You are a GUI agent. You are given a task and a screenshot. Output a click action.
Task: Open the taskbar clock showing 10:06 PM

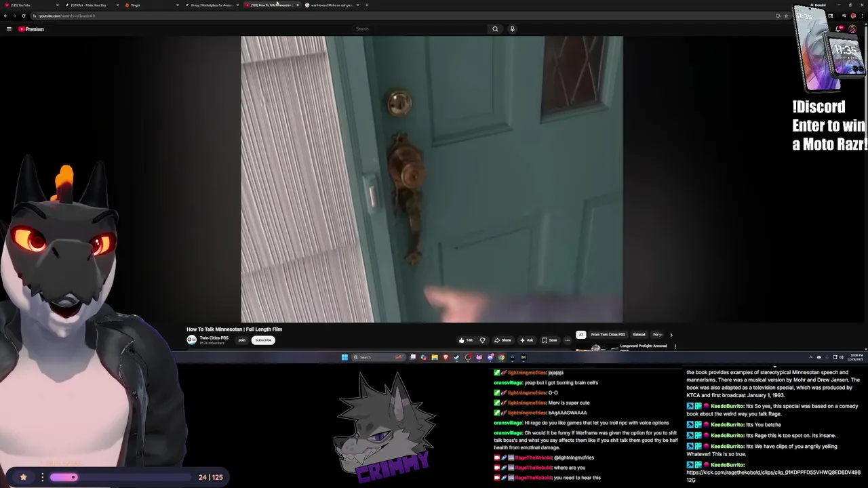point(856,357)
